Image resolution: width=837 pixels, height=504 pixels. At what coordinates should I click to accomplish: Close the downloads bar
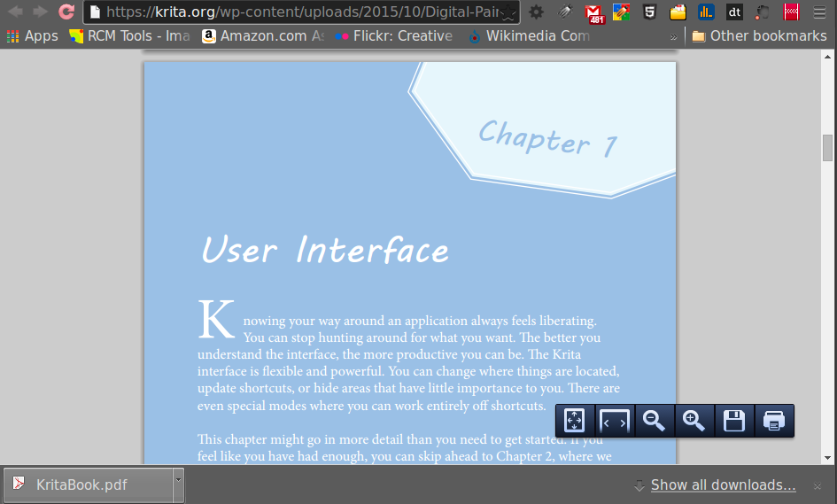[818, 485]
